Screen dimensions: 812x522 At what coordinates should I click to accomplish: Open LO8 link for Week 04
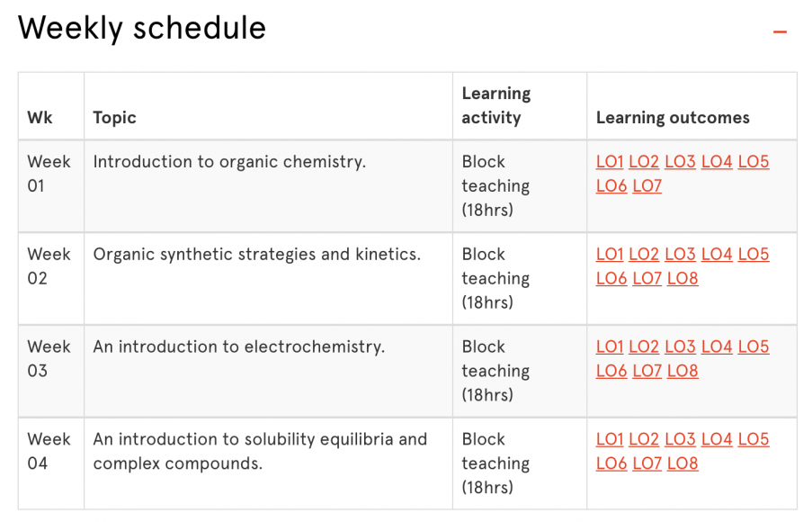(x=682, y=463)
